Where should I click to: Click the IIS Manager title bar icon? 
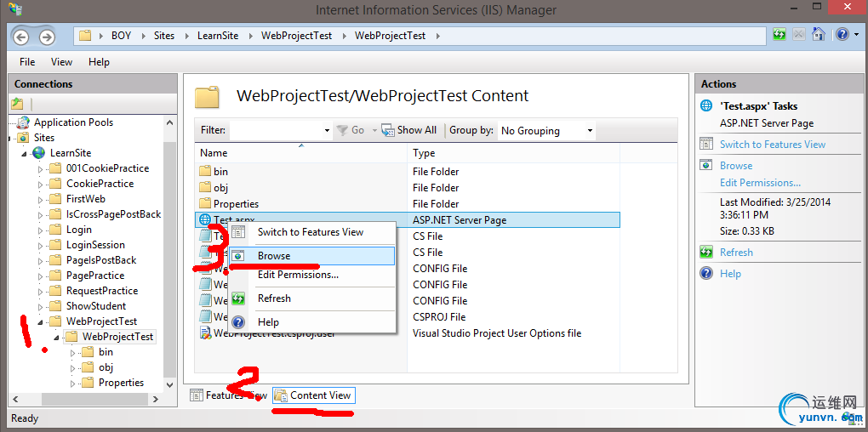click(x=15, y=9)
